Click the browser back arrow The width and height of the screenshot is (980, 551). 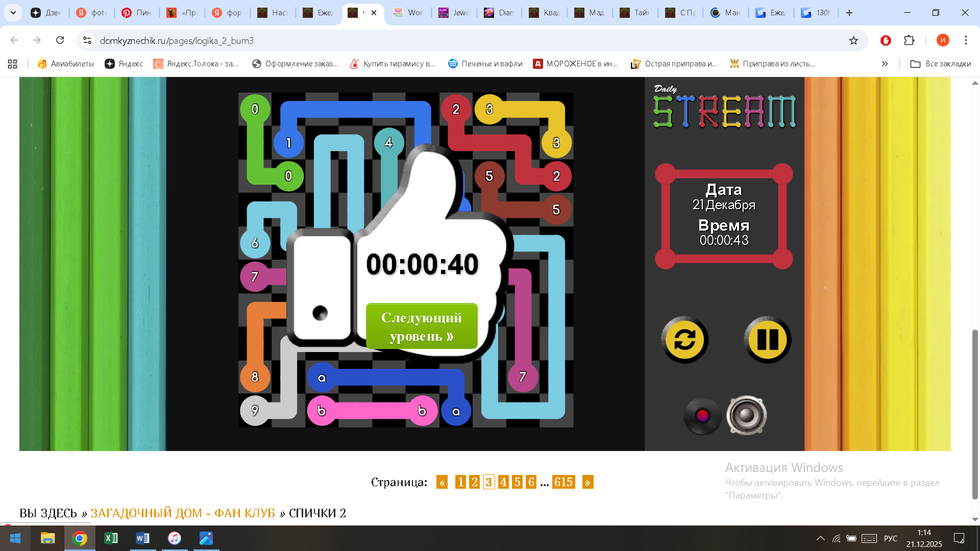(13, 40)
